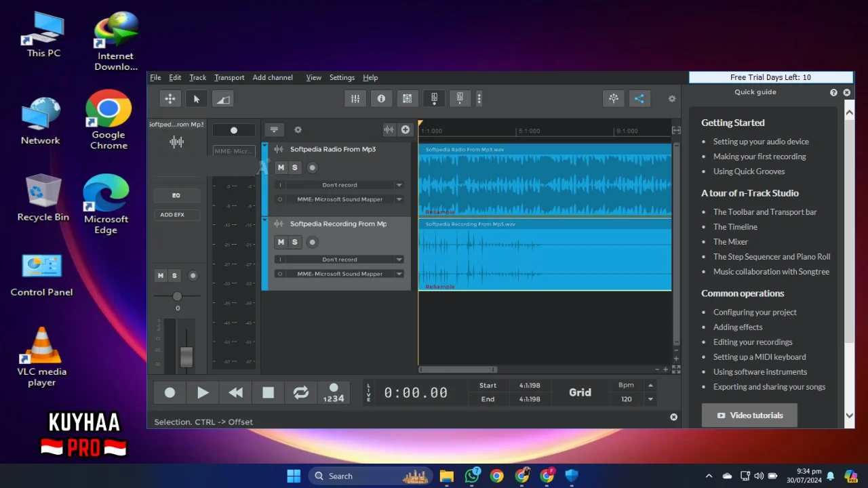Open the Add channel menu
This screenshot has height=488, width=868.
(x=273, y=77)
